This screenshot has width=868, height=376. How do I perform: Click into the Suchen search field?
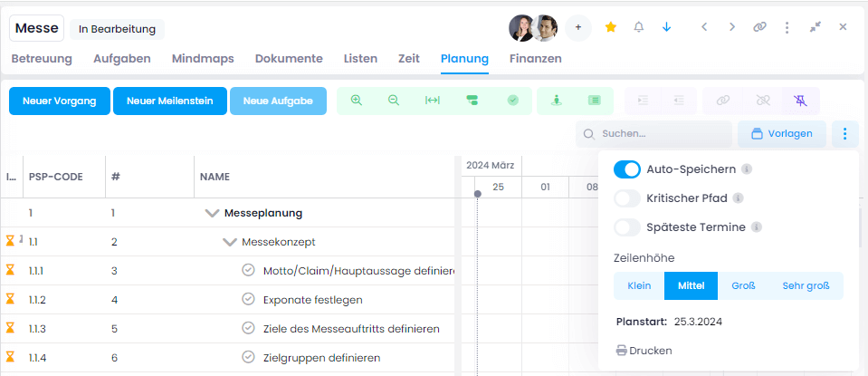coord(654,133)
